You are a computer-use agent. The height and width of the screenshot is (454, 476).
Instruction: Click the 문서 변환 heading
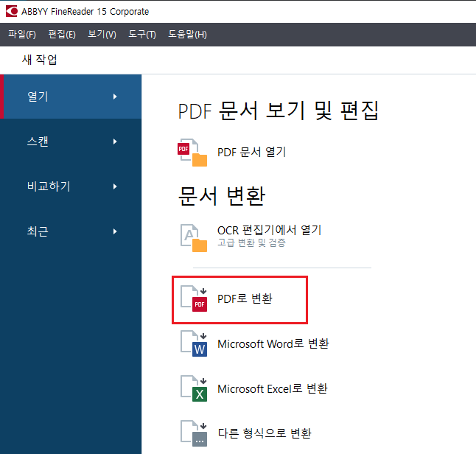(222, 196)
